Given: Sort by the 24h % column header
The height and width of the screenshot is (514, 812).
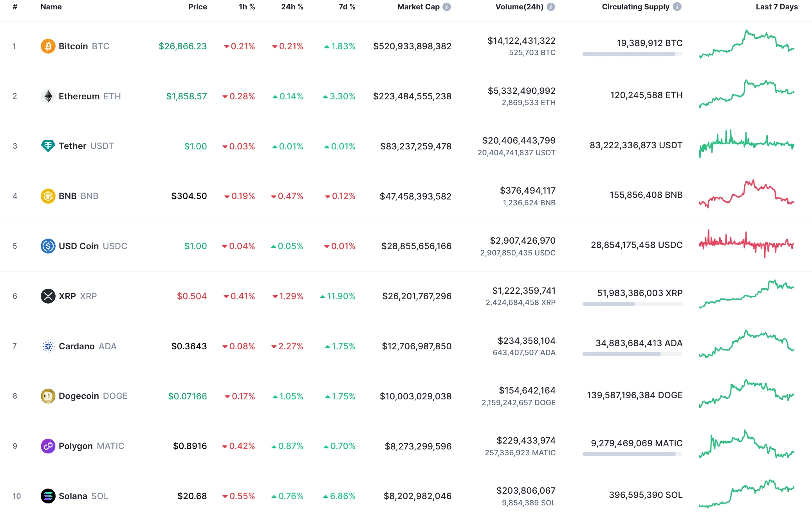Looking at the screenshot, I should (292, 6).
